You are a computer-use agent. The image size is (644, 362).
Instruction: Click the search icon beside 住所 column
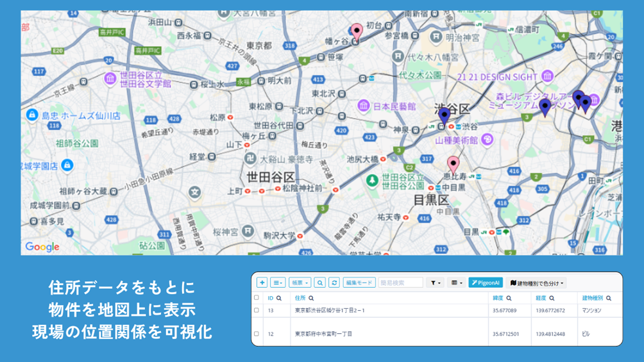tap(311, 299)
